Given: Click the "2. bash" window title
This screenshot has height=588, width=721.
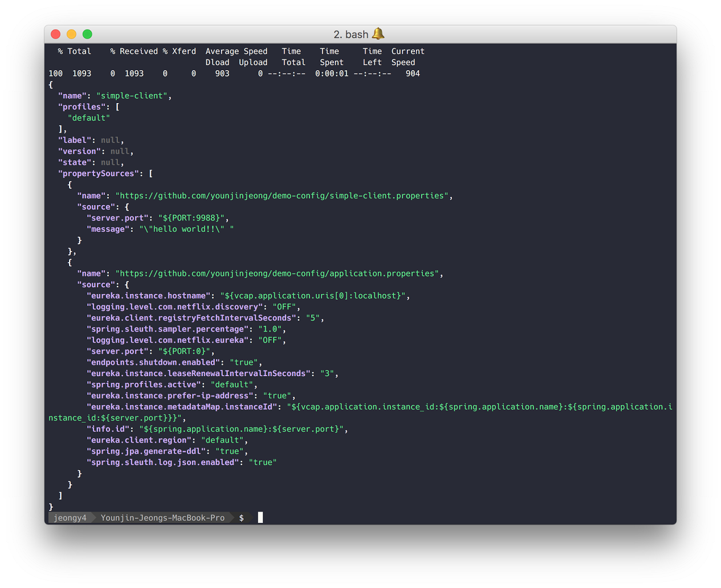Looking at the screenshot, I should point(350,35).
